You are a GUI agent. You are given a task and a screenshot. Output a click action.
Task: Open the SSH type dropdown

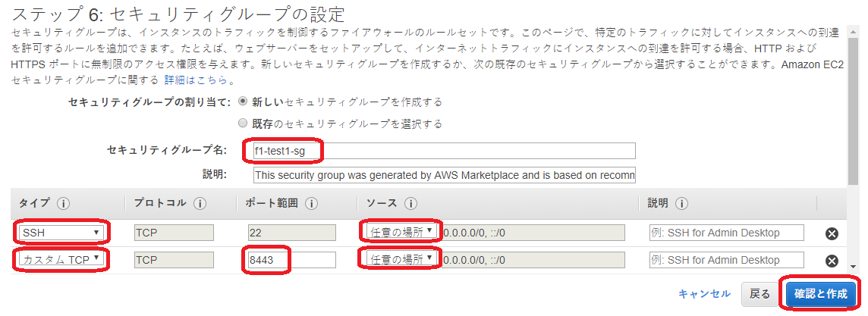[61, 233]
